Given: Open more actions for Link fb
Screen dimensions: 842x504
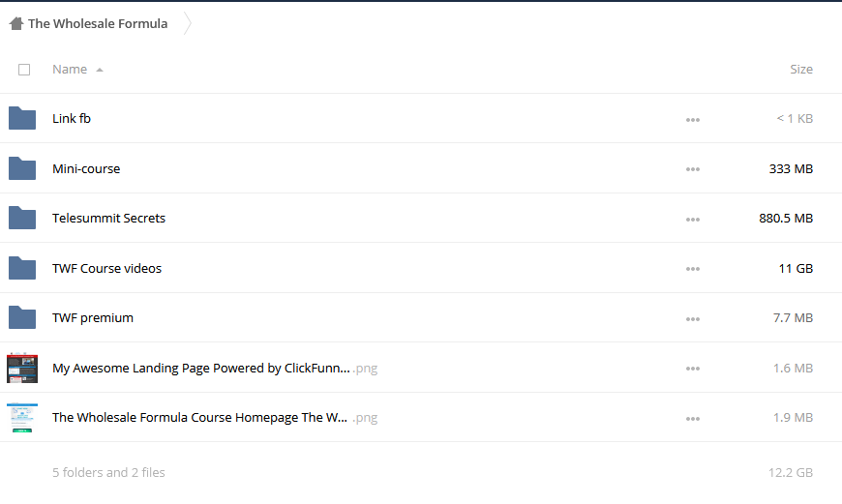Looking at the screenshot, I should click(693, 120).
